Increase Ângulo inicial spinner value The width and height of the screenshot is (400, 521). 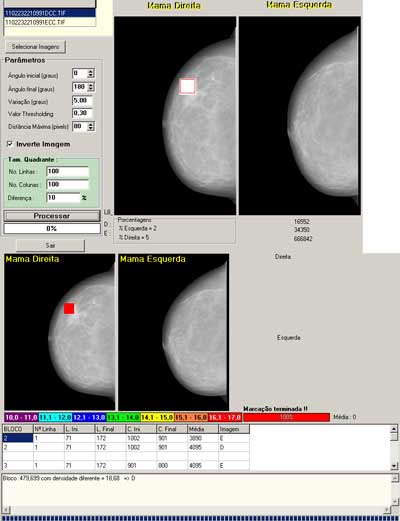[91, 71]
